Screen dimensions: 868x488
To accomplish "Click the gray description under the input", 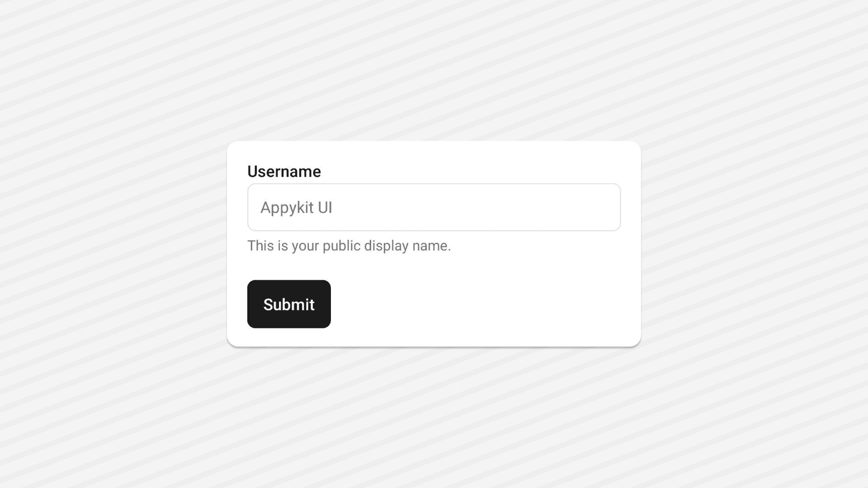I will (x=349, y=246).
